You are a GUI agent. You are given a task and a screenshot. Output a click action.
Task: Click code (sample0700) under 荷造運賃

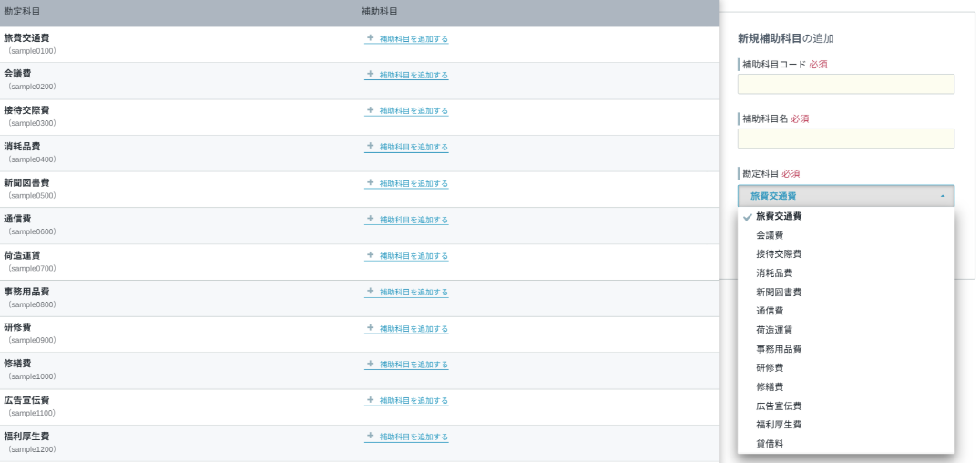(x=32, y=269)
